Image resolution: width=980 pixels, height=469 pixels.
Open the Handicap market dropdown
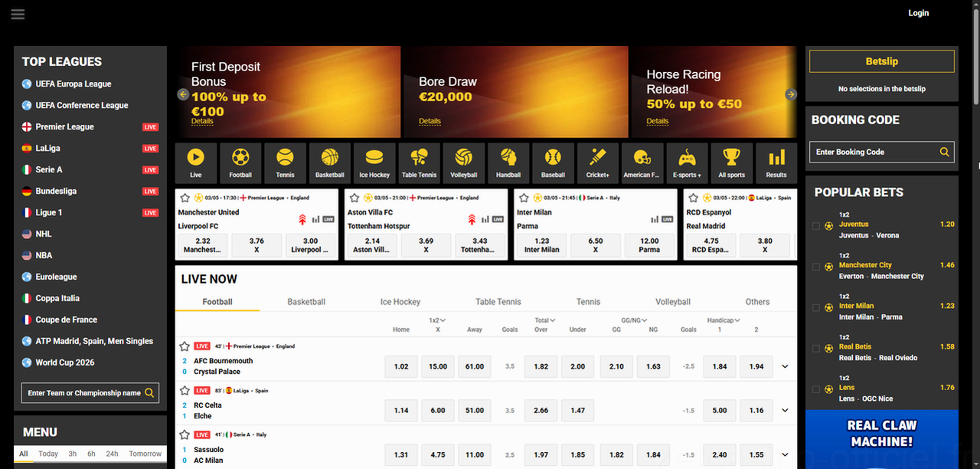(x=724, y=320)
